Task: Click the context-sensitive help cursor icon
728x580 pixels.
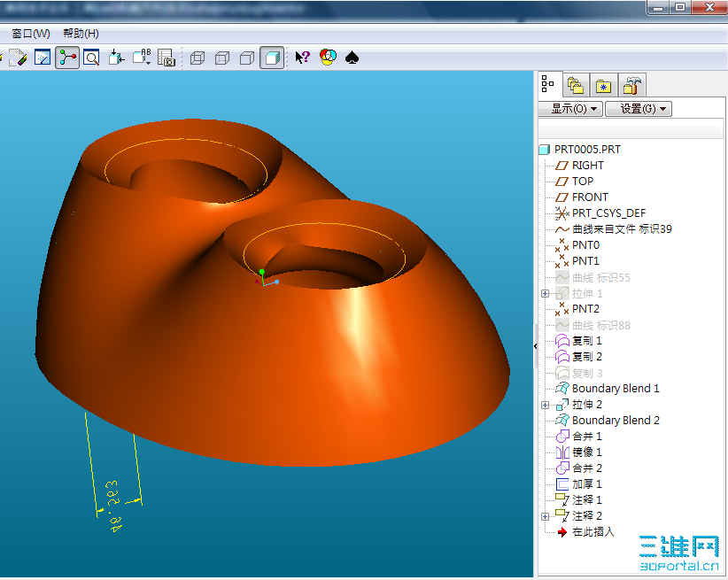Action: (x=302, y=58)
